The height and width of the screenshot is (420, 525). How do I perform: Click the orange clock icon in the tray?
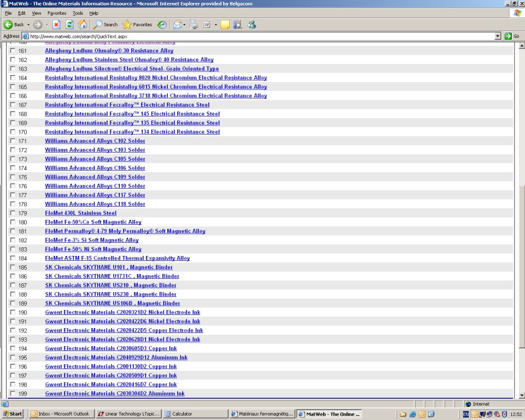click(475, 415)
